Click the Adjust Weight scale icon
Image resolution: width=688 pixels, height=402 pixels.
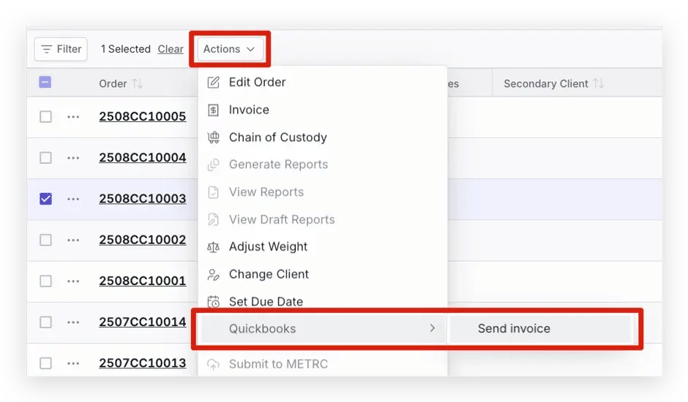213,247
